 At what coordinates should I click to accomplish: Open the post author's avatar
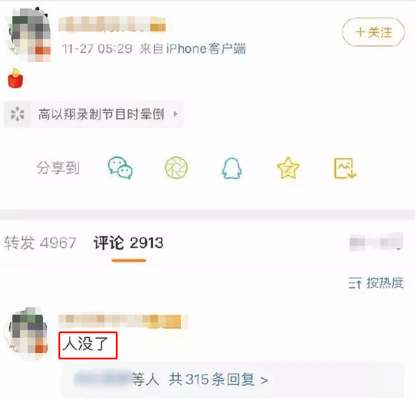pos(29,35)
